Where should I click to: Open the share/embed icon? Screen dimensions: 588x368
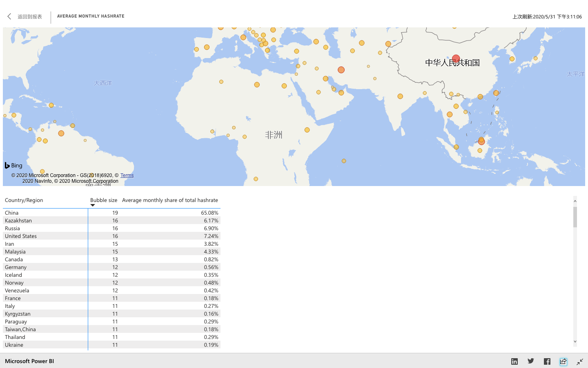click(x=563, y=361)
